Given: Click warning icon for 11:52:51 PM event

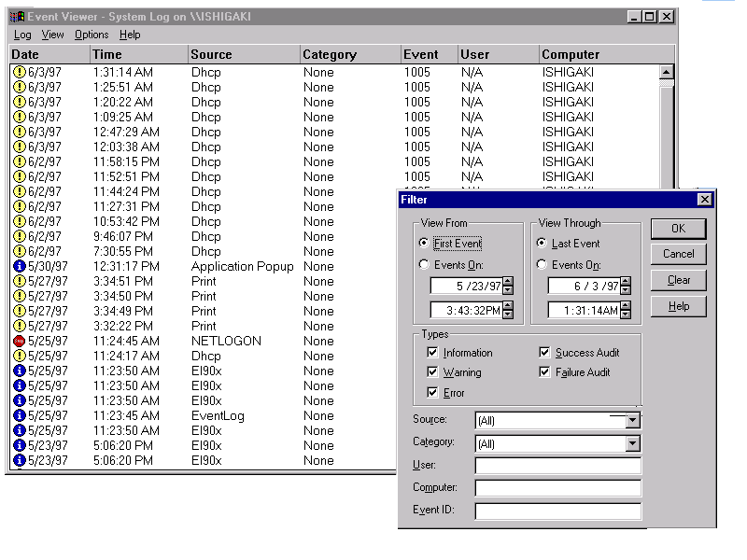Looking at the screenshot, I should coord(19,176).
